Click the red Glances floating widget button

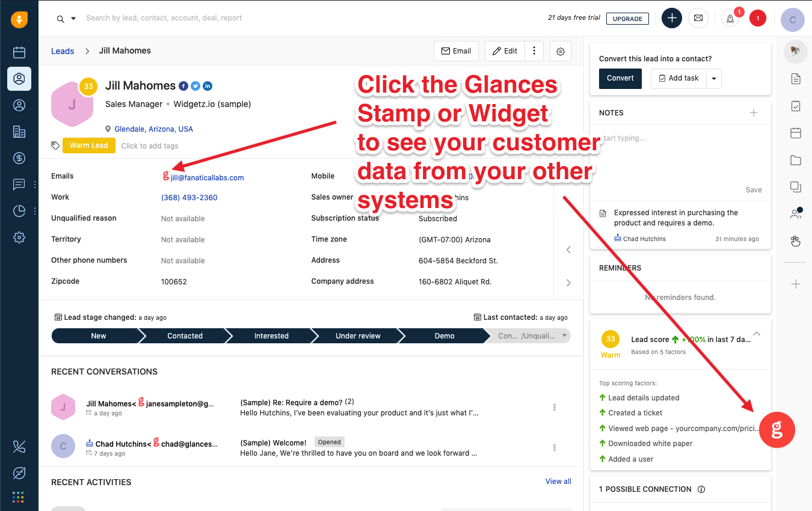[777, 430]
